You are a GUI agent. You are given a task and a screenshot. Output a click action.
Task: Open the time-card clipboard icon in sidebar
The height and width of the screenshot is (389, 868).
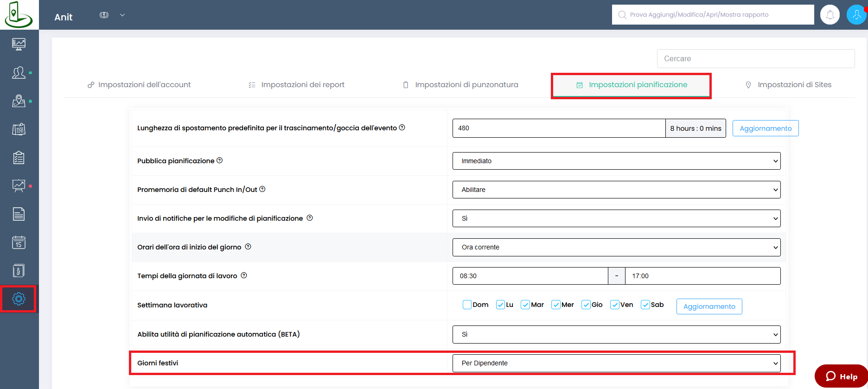pyautogui.click(x=19, y=129)
